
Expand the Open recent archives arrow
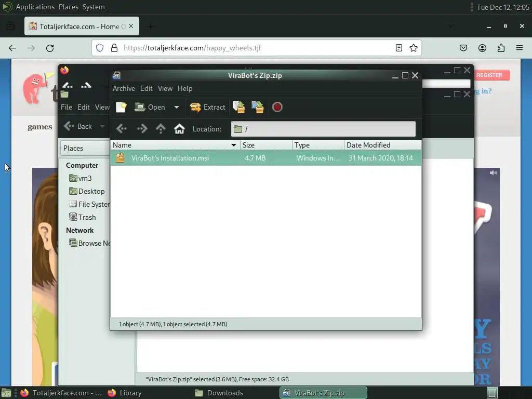point(177,107)
